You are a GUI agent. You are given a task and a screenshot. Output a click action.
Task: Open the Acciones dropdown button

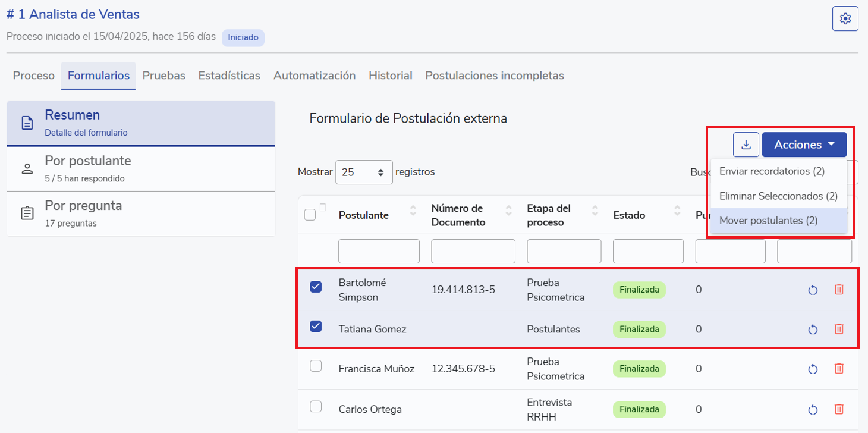[804, 145]
